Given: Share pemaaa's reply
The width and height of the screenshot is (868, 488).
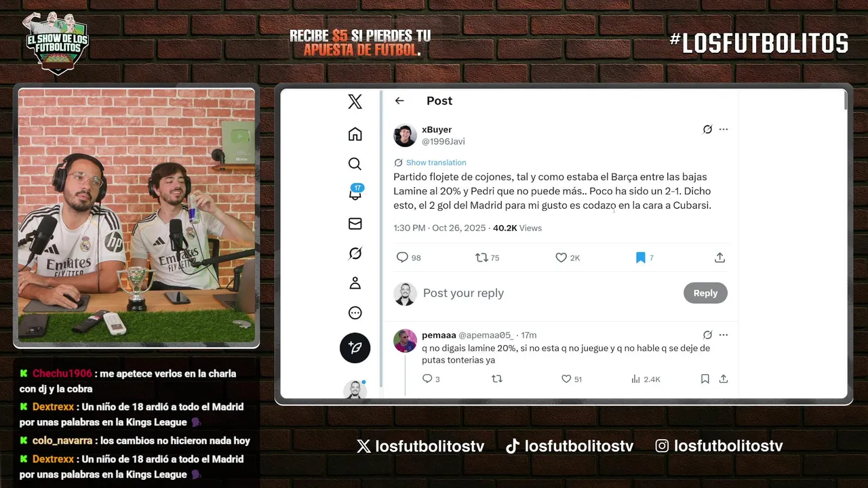Looking at the screenshot, I should pos(724,379).
